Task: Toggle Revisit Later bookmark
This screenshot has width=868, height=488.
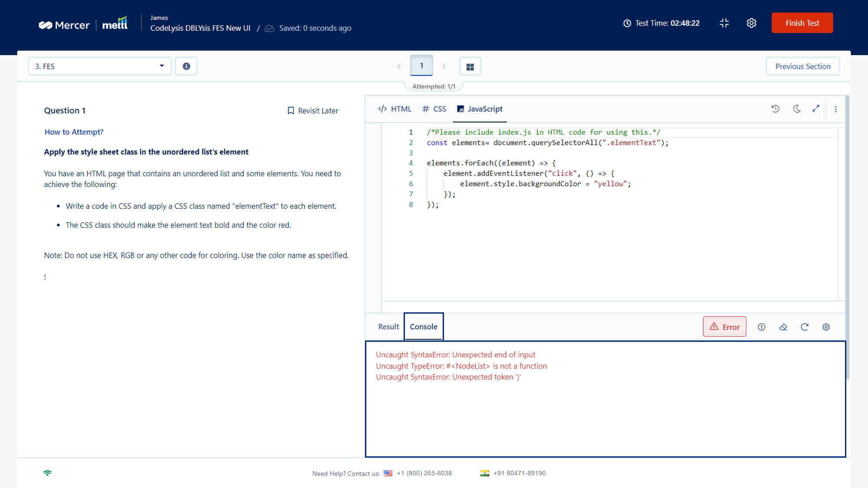Action: click(x=313, y=111)
